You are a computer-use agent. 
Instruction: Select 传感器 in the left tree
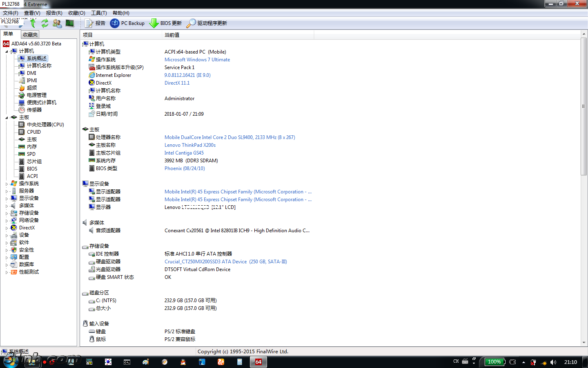tap(34, 110)
